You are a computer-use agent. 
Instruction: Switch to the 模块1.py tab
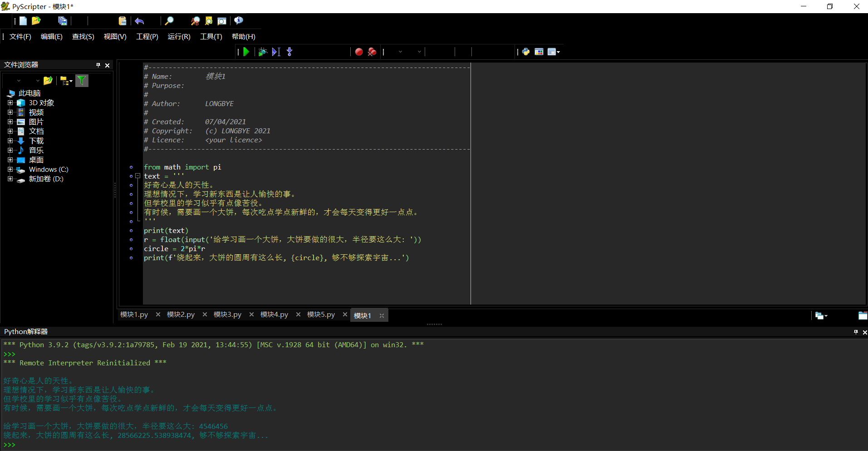click(134, 315)
